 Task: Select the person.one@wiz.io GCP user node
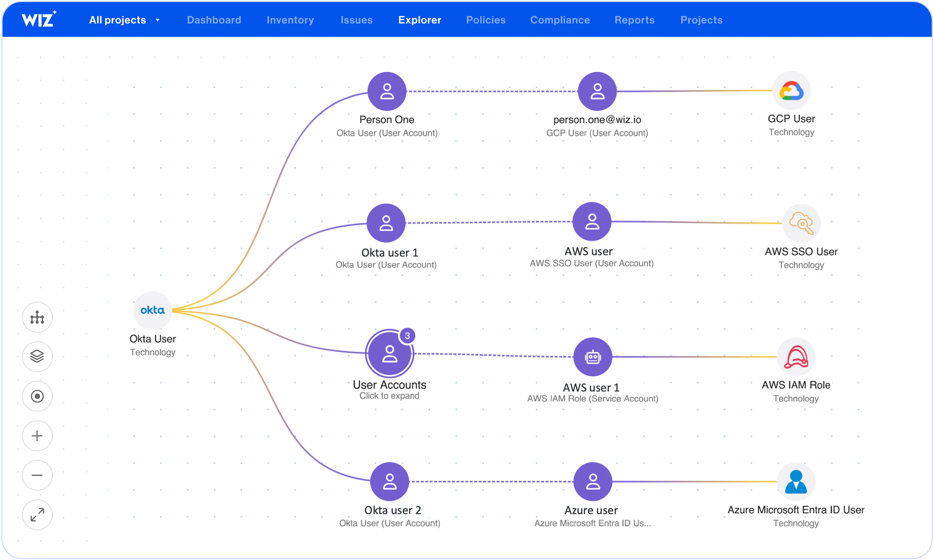(597, 91)
